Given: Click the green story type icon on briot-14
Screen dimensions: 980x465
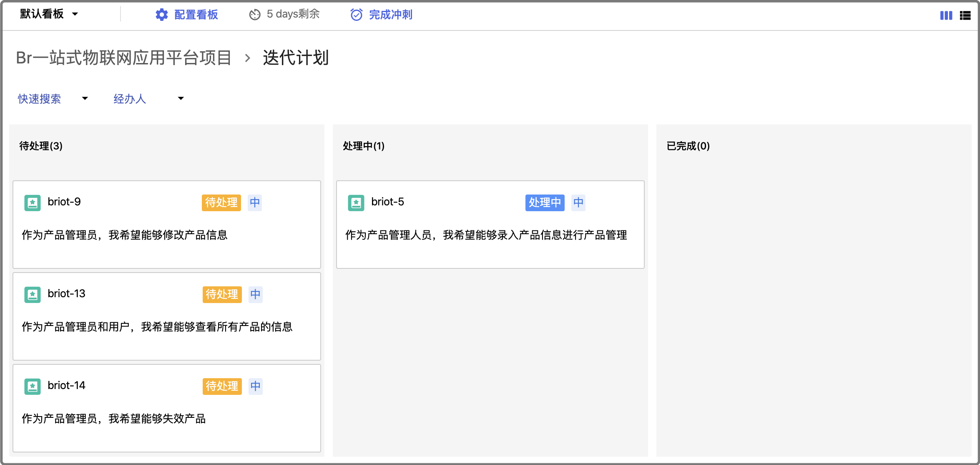Looking at the screenshot, I should tap(32, 387).
